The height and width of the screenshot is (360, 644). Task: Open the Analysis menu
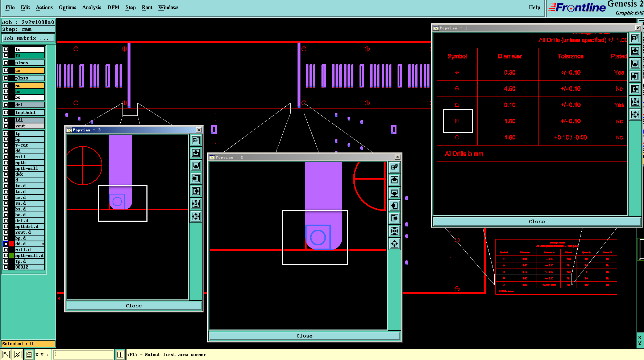[x=92, y=7]
